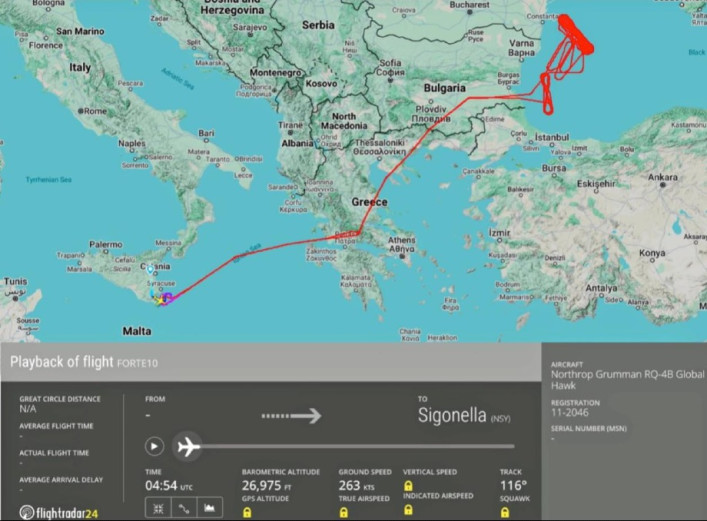Click the airport pin marker near Catania
The image size is (707, 521).
(150, 269)
